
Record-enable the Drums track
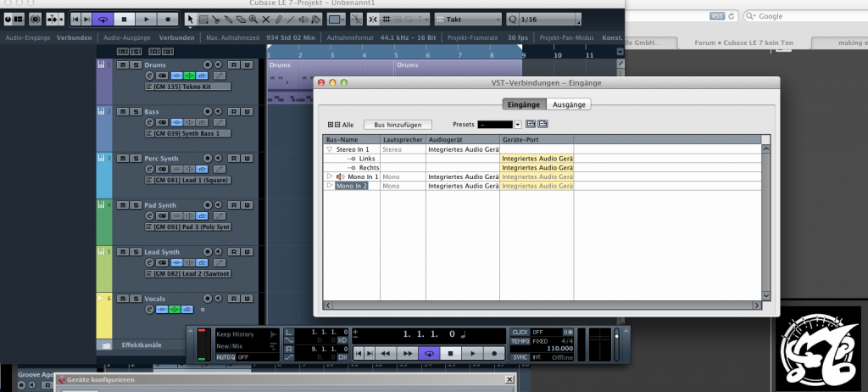coord(208,64)
